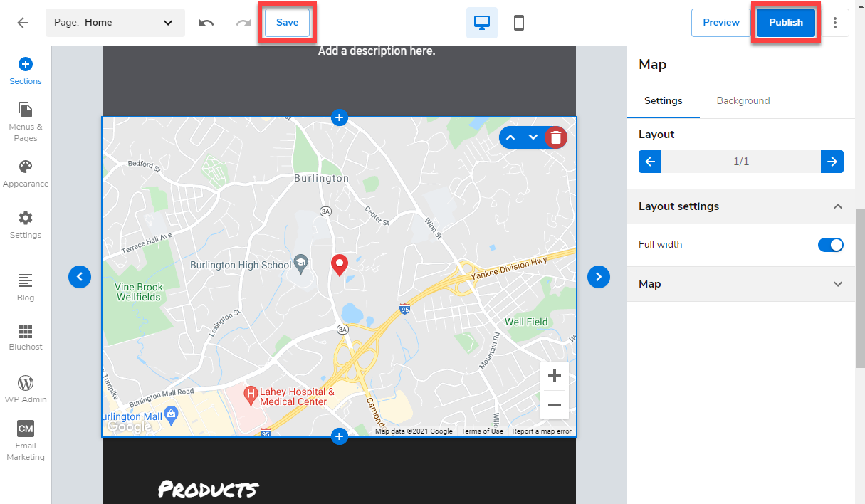Select the Settings tab
This screenshot has width=865, height=504.
point(664,101)
